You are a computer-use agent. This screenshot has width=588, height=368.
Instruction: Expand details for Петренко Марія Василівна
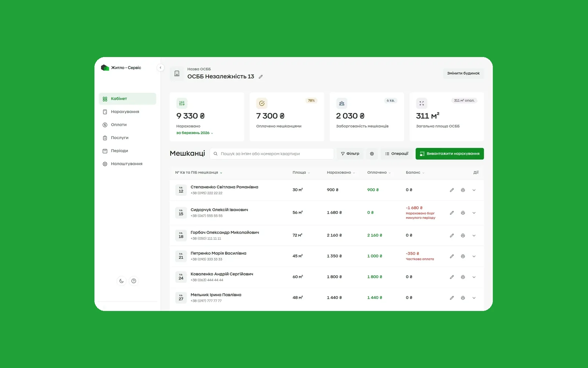474,256
